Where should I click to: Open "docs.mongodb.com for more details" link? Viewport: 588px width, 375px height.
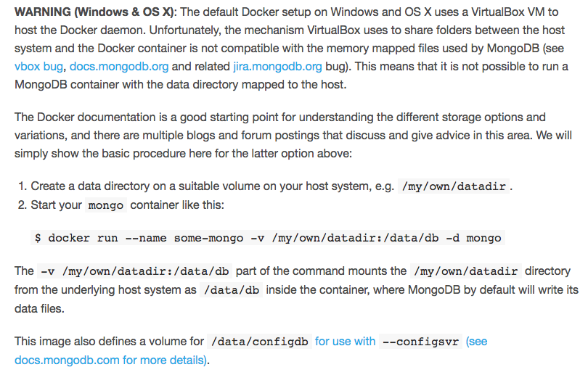point(110,359)
